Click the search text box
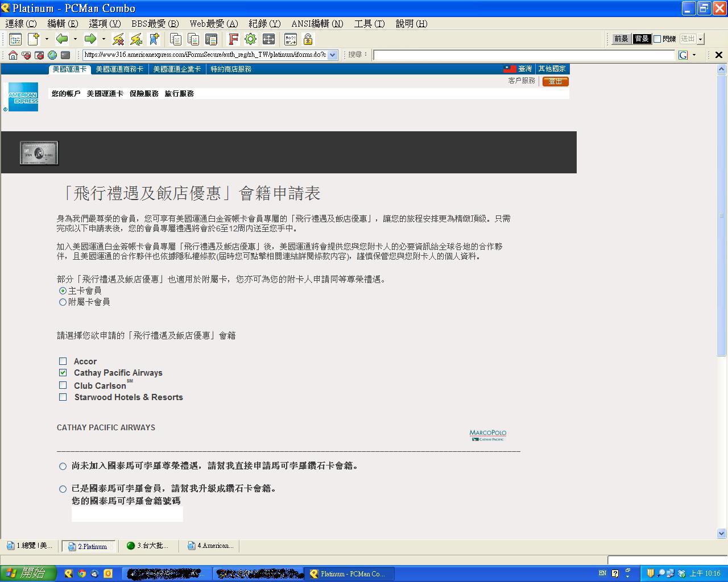Viewport: 728px width, 582px height. point(524,55)
